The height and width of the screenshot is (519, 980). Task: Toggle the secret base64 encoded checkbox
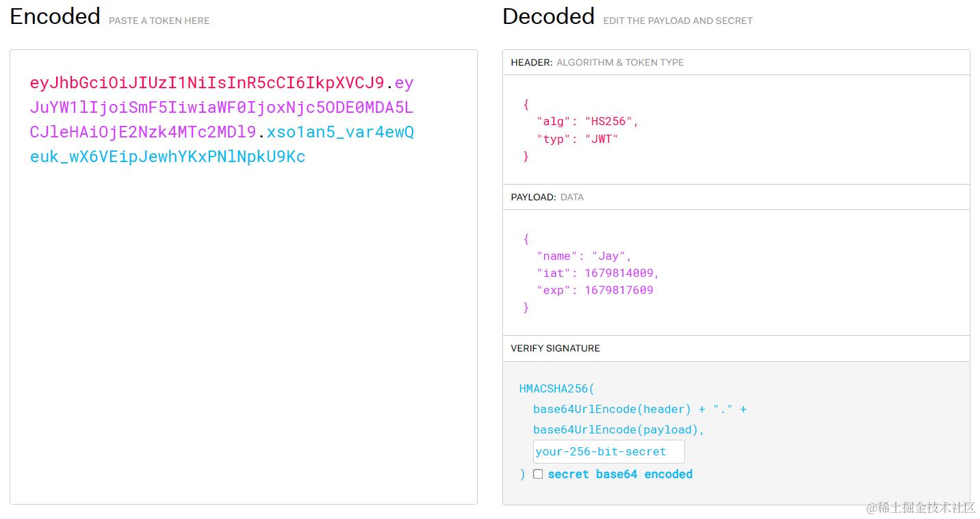[x=538, y=474]
